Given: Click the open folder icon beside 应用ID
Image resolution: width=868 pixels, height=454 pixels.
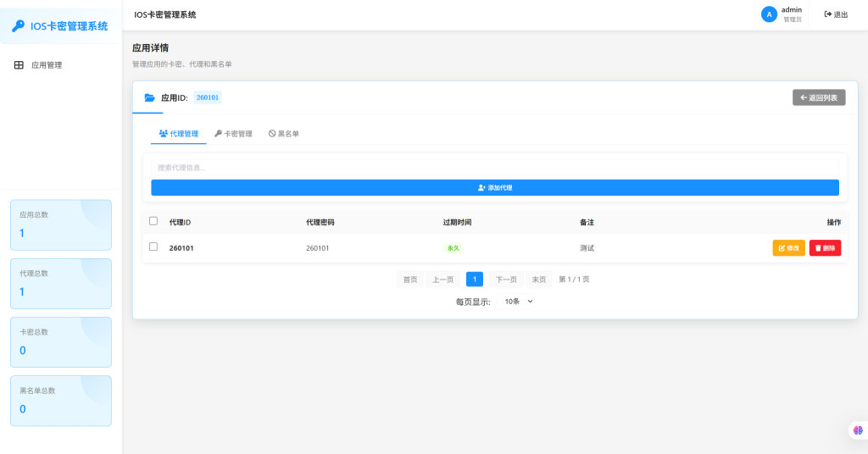Looking at the screenshot, I should (149, 98).
